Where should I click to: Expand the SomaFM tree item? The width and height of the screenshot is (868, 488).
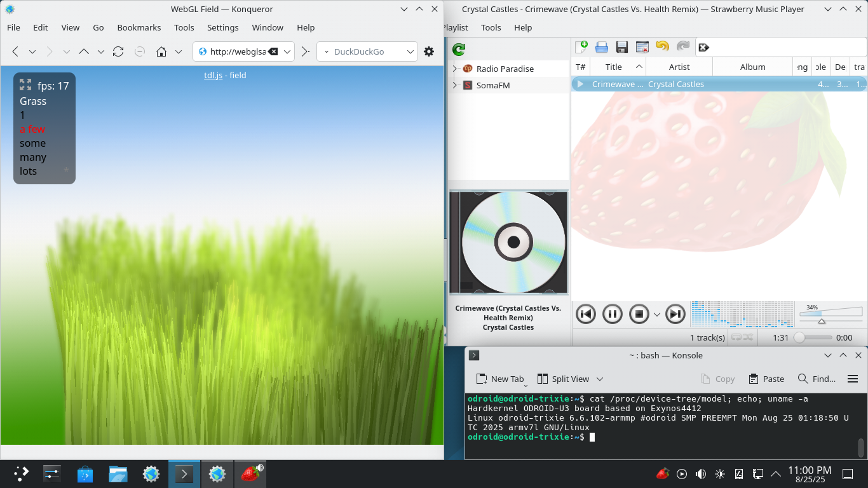(x=454, y=85)
